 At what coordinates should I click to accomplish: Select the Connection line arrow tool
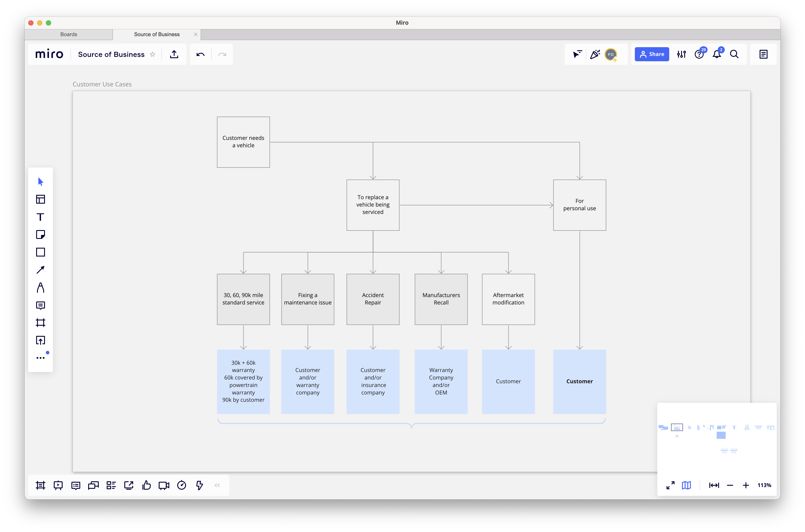tap(40, 270)
